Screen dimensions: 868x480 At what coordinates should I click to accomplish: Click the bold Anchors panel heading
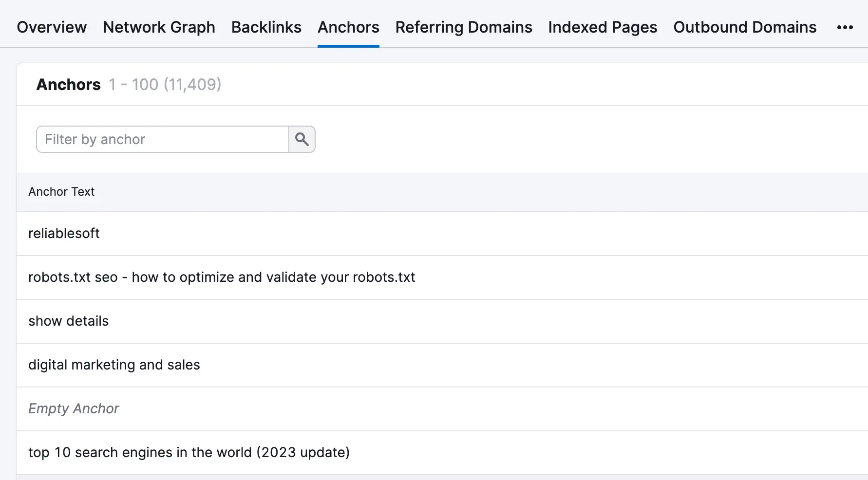click(69, 85)
